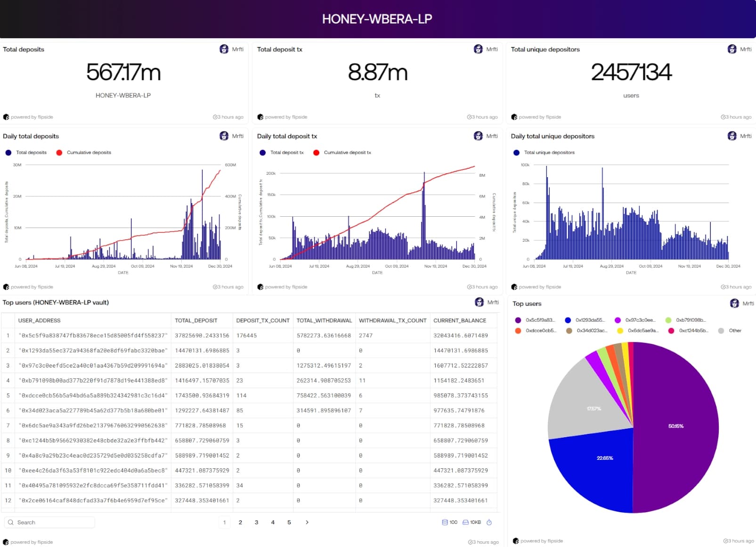Open Mrfti avatar in Daily total deposit tx chart
756x547 pixels.
tap(478, 136)
